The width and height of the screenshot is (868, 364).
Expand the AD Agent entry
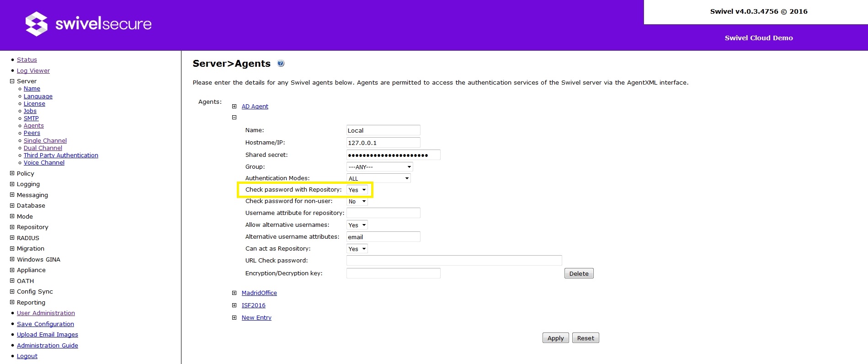[234, 107]
